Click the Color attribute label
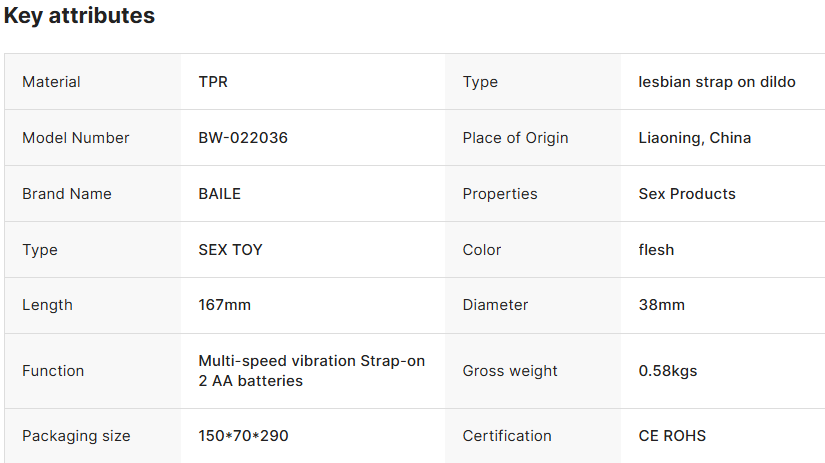Image resolution: width=825 pixels, height=463 pixels. (x=482, y=250)
